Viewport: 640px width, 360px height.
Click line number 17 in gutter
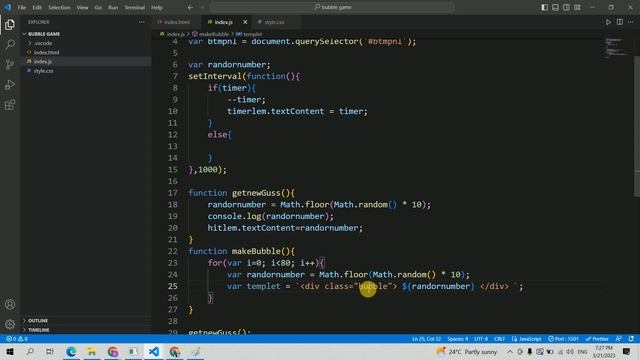click(x=173, y=193)
